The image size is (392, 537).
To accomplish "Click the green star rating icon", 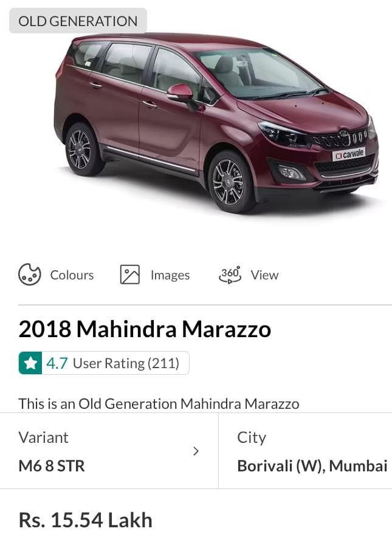I will [x=30, y=363].
